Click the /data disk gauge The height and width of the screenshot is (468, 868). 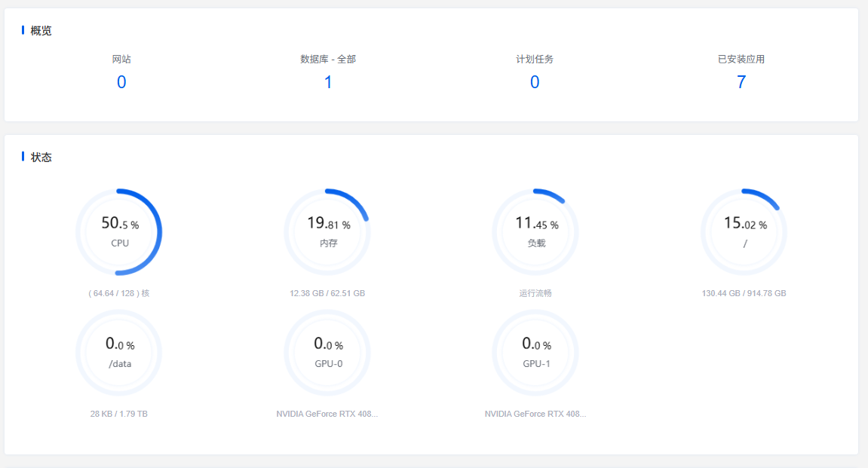pyautogui.click(x=119, y=353)
